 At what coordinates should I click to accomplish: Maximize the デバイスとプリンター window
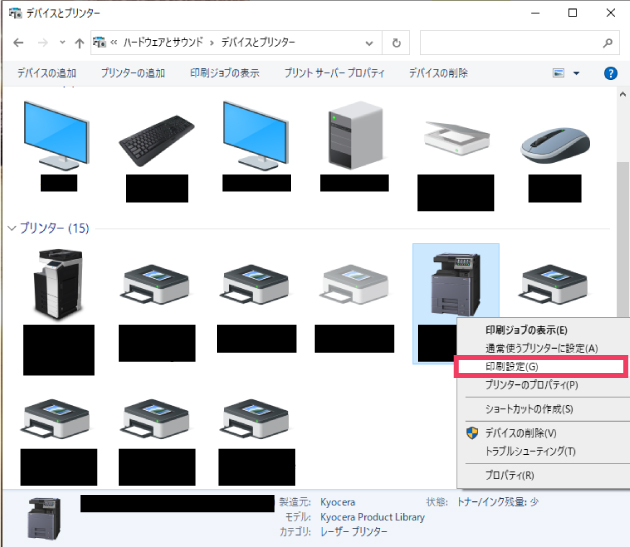[x=573, y=13]
